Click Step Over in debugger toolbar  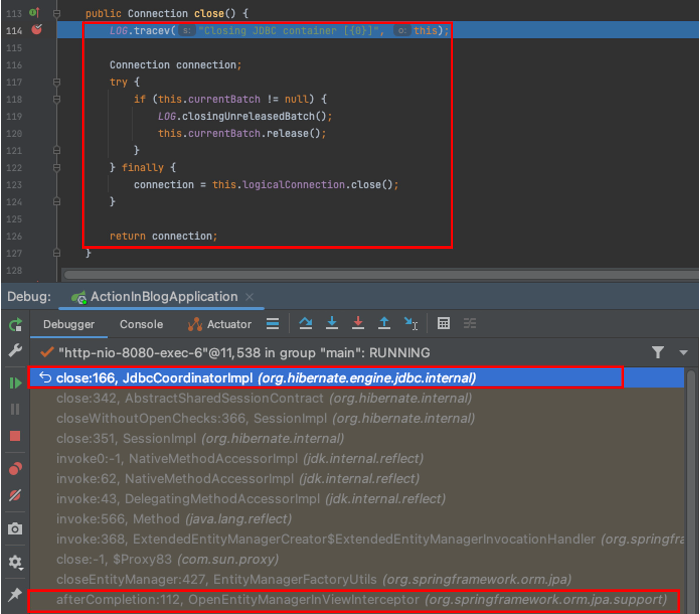point(305,323)
